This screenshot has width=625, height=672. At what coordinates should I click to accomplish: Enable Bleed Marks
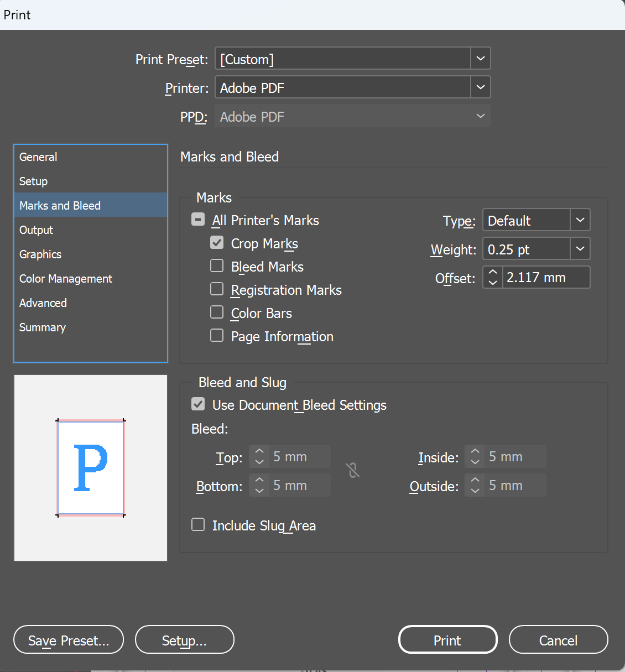pos(217,266)
